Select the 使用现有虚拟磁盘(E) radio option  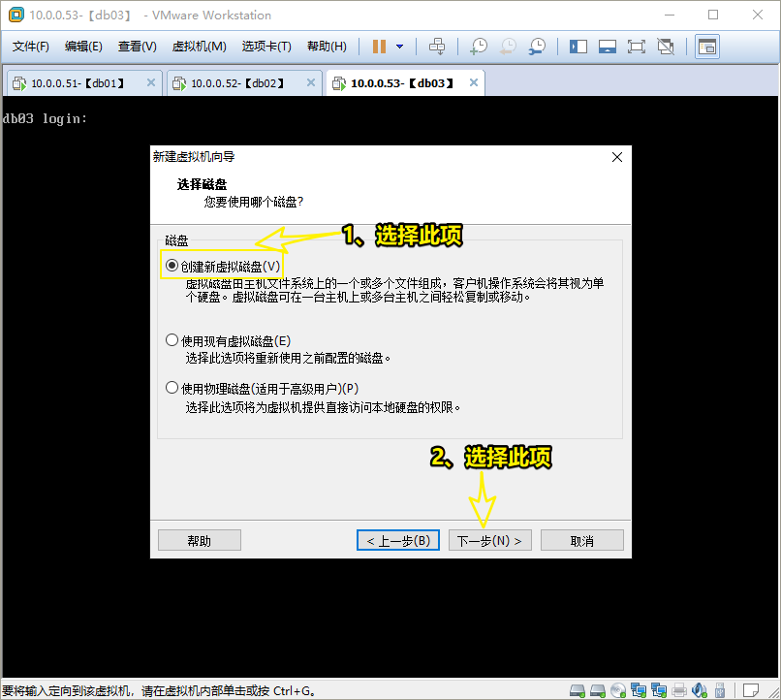[172, 340]
